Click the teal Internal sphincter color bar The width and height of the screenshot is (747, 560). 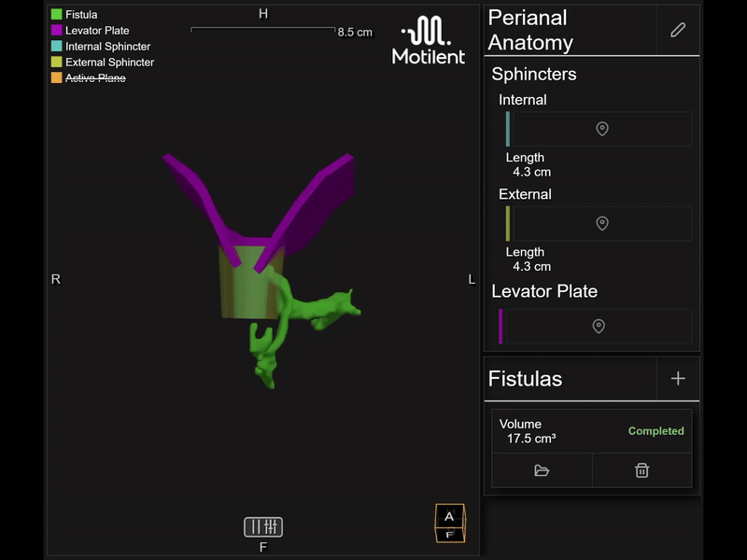(x=508, y=129)
